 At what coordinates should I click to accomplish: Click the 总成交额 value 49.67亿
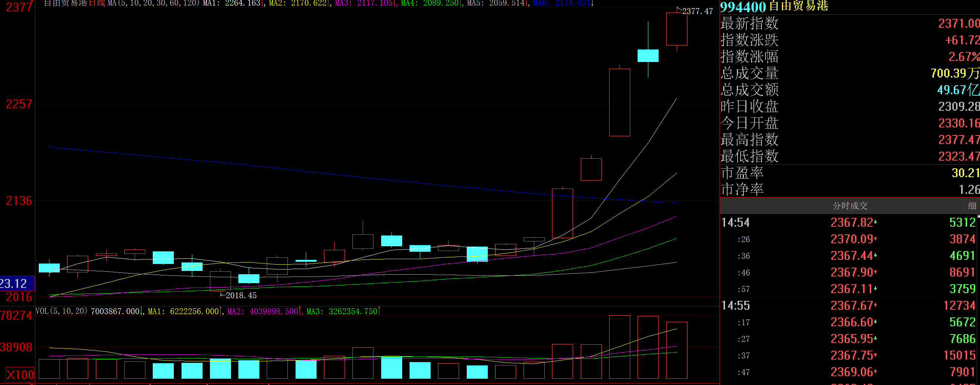[x=957, y=90]
